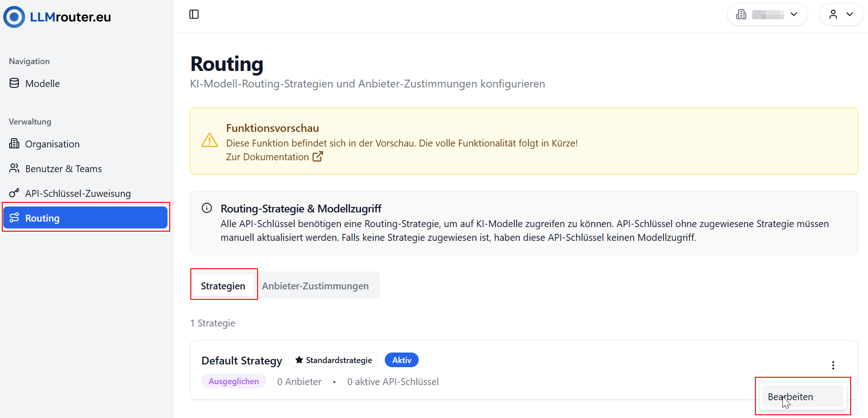The width and height of the screenshot is (868, 418).
Task: Open the external link beside Zur Dokumentation
Action: pos(318,157)
